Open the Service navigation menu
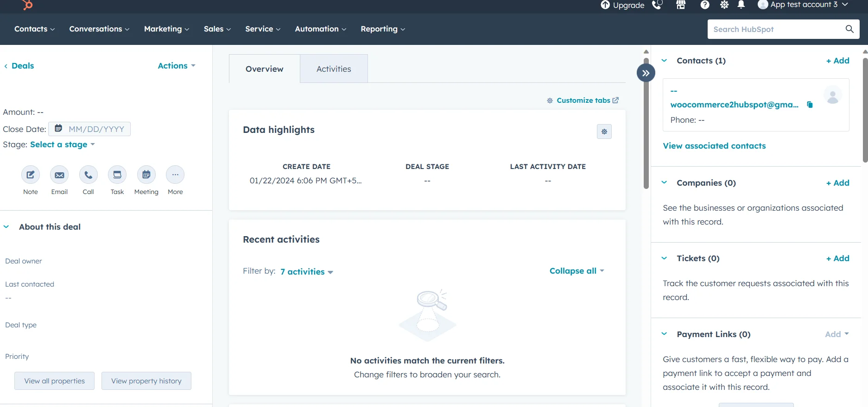868x407 pixels. [x=263, y=29]
